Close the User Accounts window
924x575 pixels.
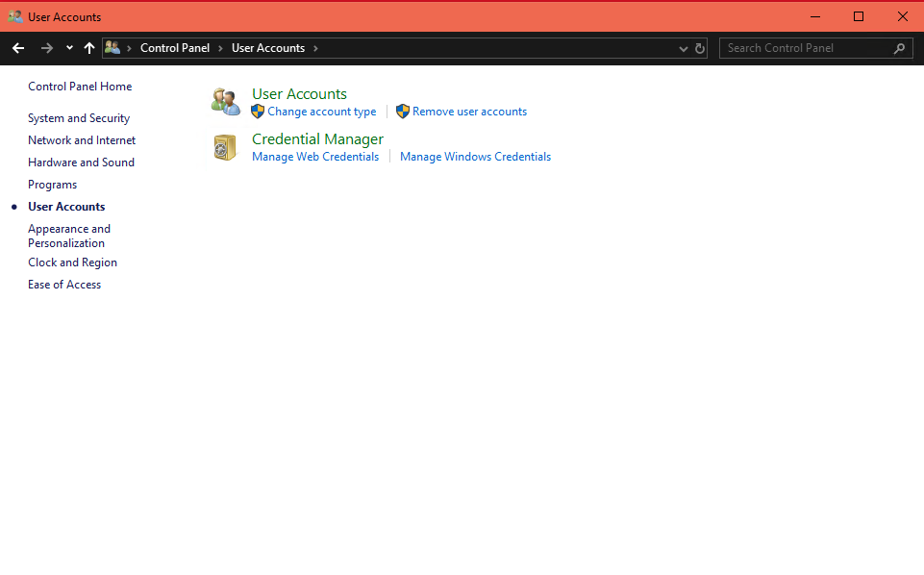902,16
